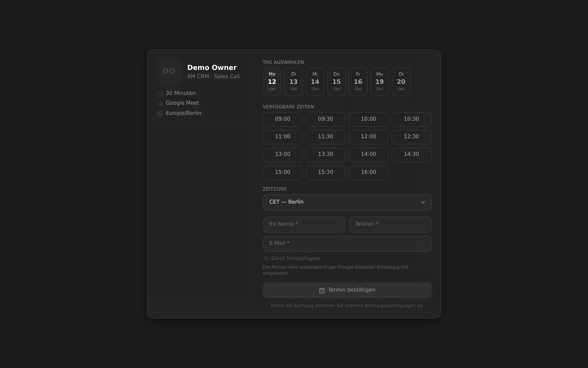Pick Tuesday 20 Okt

tap(401, 82)
